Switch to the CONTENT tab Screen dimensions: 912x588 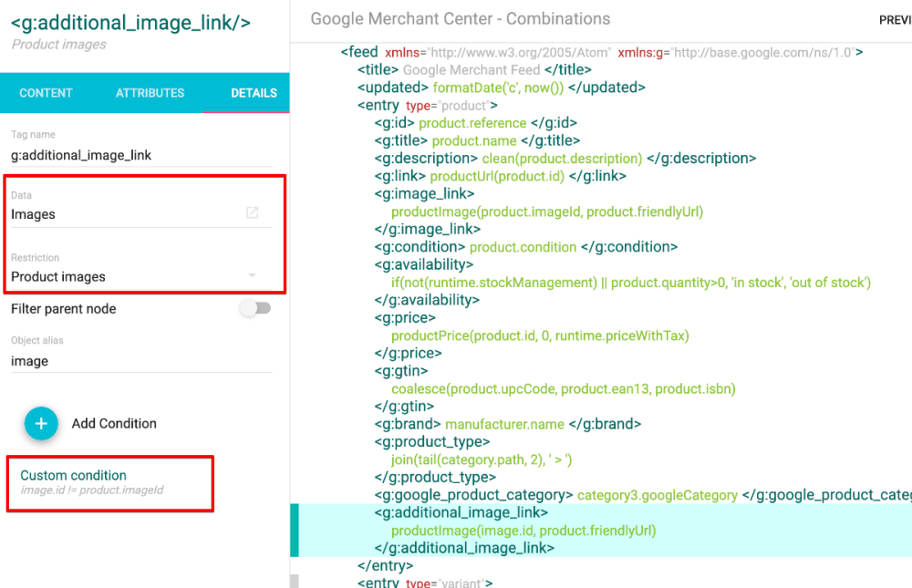point(46,93)
